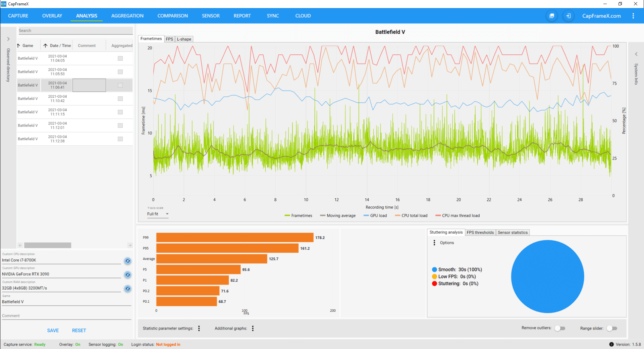The width and height of the screenshot is (644, 349).
Task: Click the Comment column header
Action: coord(87,46)
